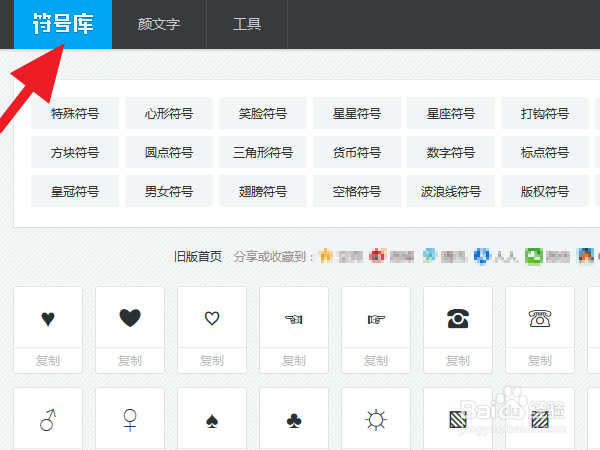Image resolution: width=600 pixels, height=450 pixels.
Task: Open the 笑脸符号 category
Action: click(263, 113)
